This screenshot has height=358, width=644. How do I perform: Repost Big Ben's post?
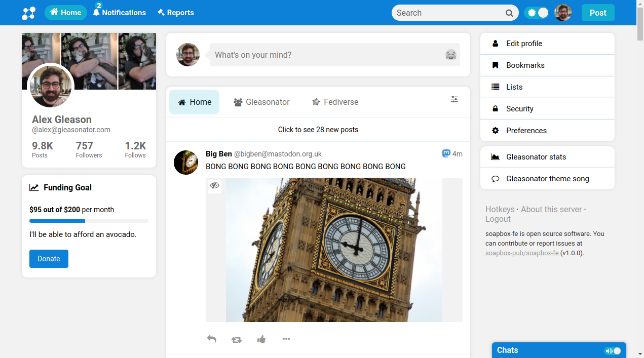point(237,339)
